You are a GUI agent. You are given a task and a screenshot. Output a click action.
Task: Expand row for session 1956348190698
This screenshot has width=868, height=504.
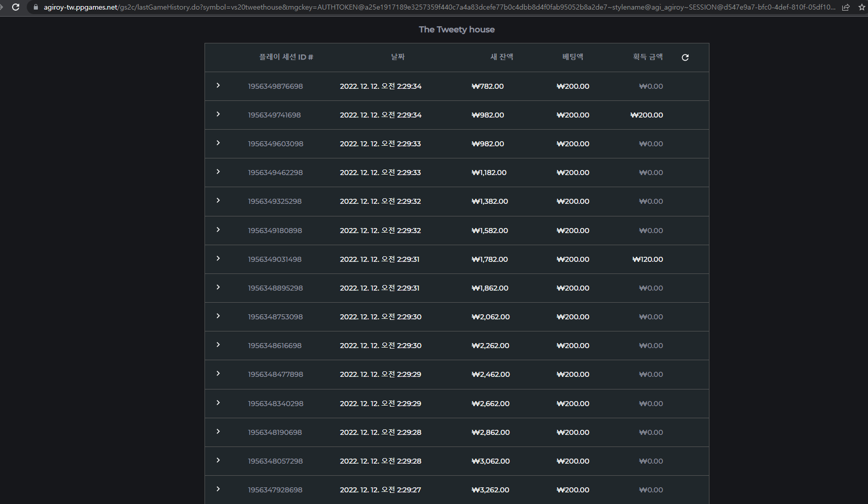coord(218,431)
